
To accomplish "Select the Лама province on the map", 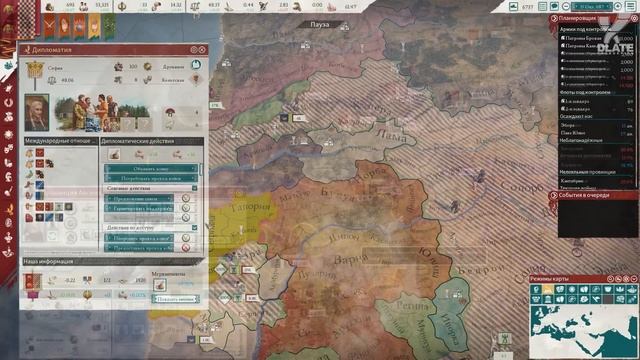I will pyautogui.click(x=391, y=135).
